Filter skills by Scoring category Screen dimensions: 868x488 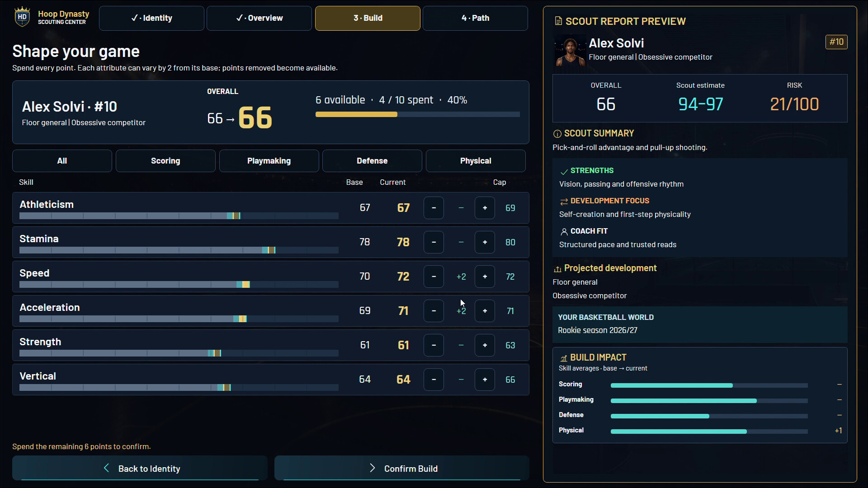[165, 161]
